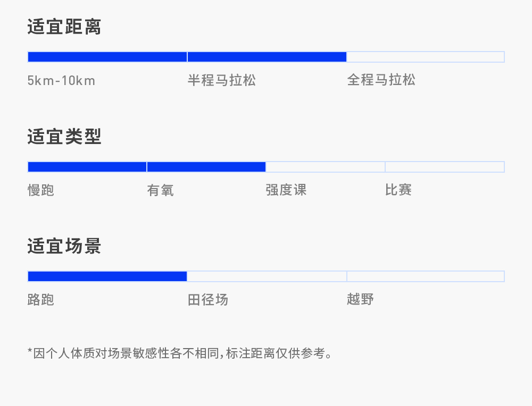This screenshot has width=532, height=406.
Task: Click the empty bar segment above 强度课
Action: pos(325,167)
